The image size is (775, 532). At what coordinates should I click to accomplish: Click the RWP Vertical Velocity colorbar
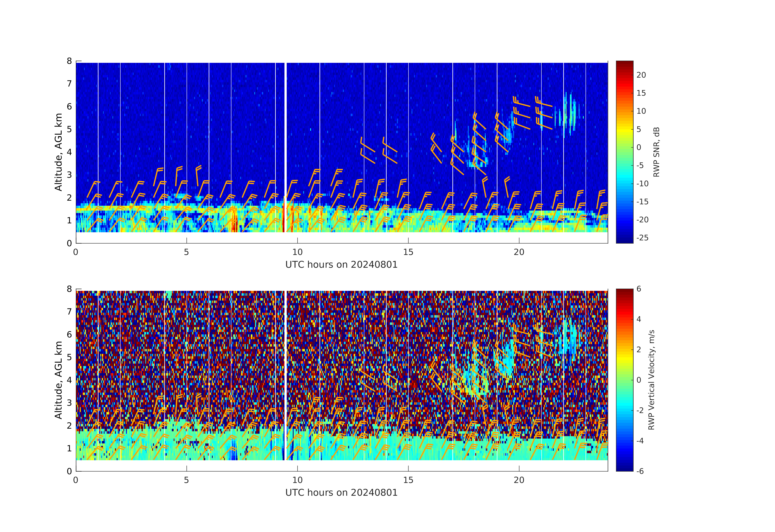[x=624, y=380]
